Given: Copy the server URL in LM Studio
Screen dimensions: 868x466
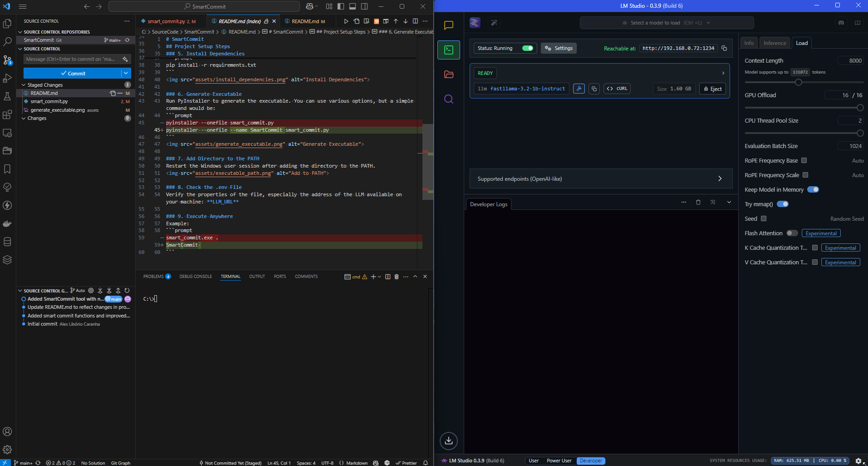Looking at the screenshot, I should point(724,48).
